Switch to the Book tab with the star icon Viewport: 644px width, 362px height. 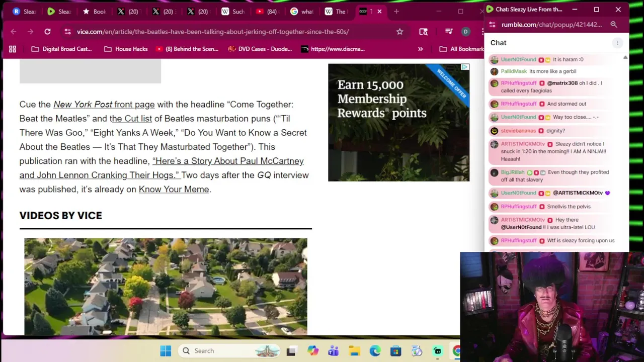(x=94, y=11)
